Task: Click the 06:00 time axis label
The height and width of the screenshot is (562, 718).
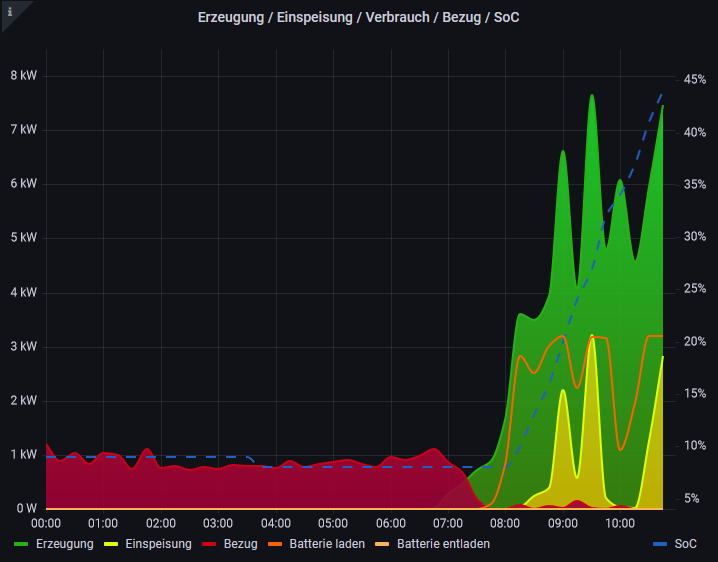Action: click(391, 524)
